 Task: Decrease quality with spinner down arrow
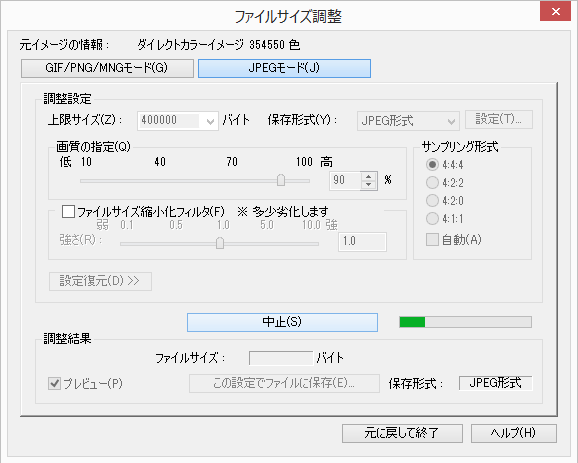(x=369, y=185)
